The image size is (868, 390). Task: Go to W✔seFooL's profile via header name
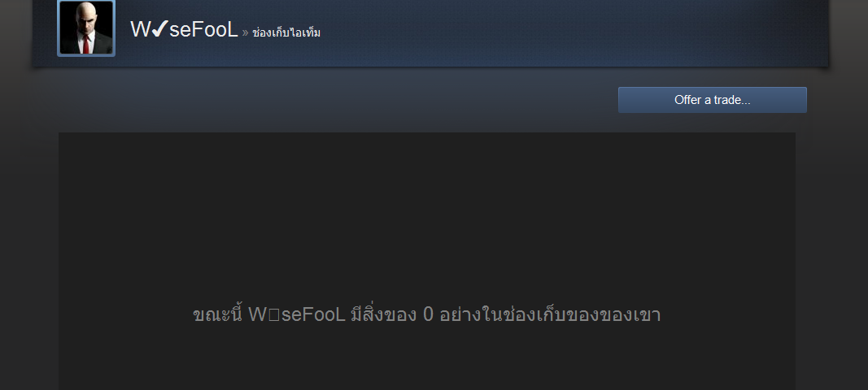point(184,30)
